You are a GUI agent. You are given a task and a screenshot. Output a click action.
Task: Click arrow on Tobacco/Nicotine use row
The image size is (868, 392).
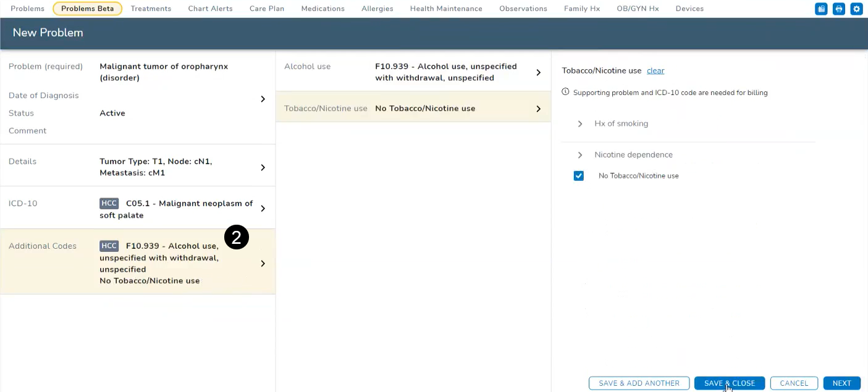(x=538, y=109)
